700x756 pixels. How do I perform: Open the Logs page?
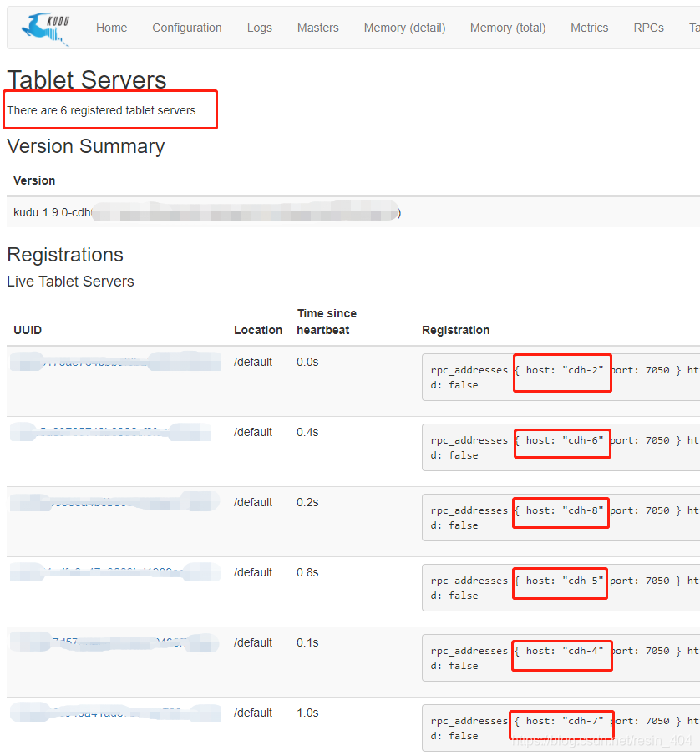(259, 28)
